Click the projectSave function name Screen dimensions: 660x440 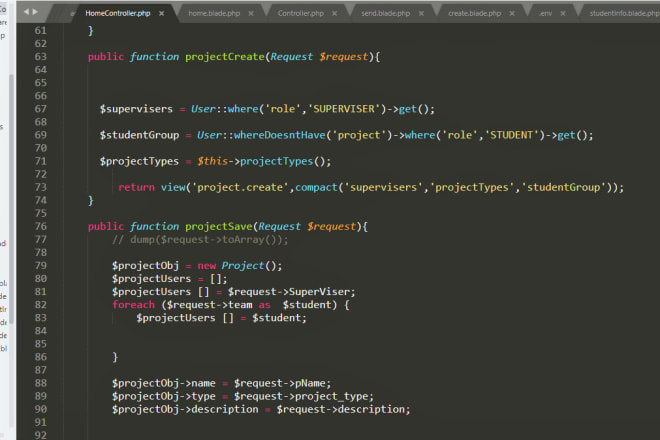coord(219,226)
